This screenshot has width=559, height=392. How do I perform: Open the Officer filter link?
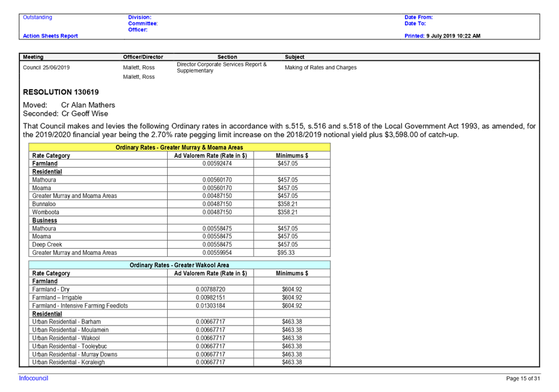pyautogui.click(x=137, y=29)
